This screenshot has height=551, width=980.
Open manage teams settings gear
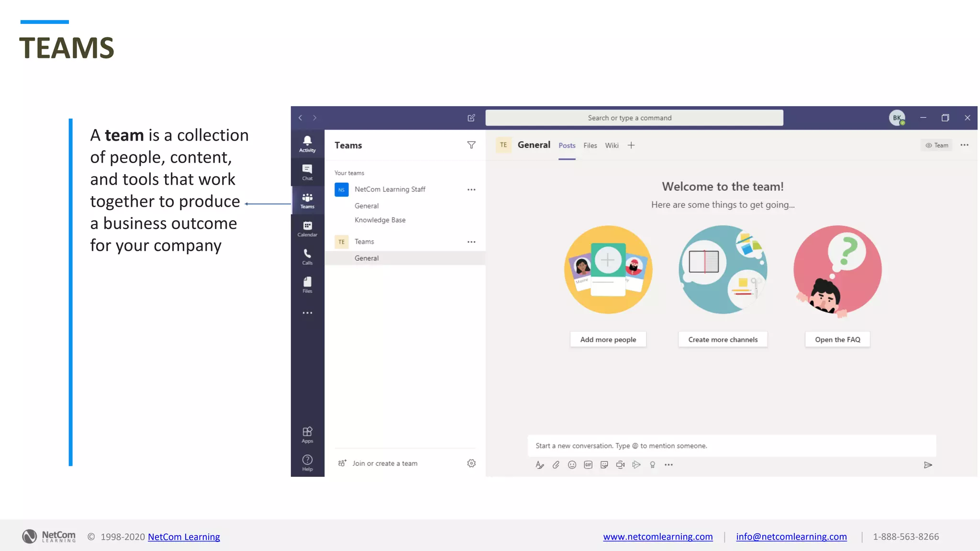coord(471,463)
